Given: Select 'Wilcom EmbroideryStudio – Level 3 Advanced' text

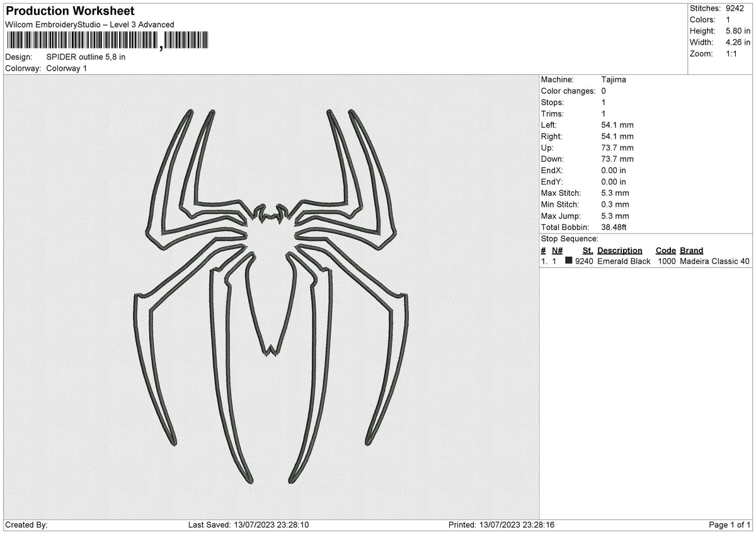Looking at the screenshot, I should [89, 25].
